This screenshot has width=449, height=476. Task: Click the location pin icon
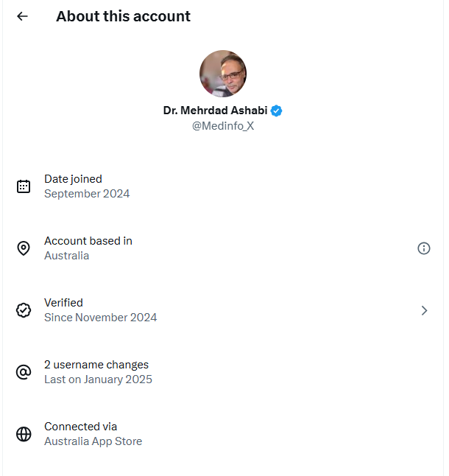(24, 248)
